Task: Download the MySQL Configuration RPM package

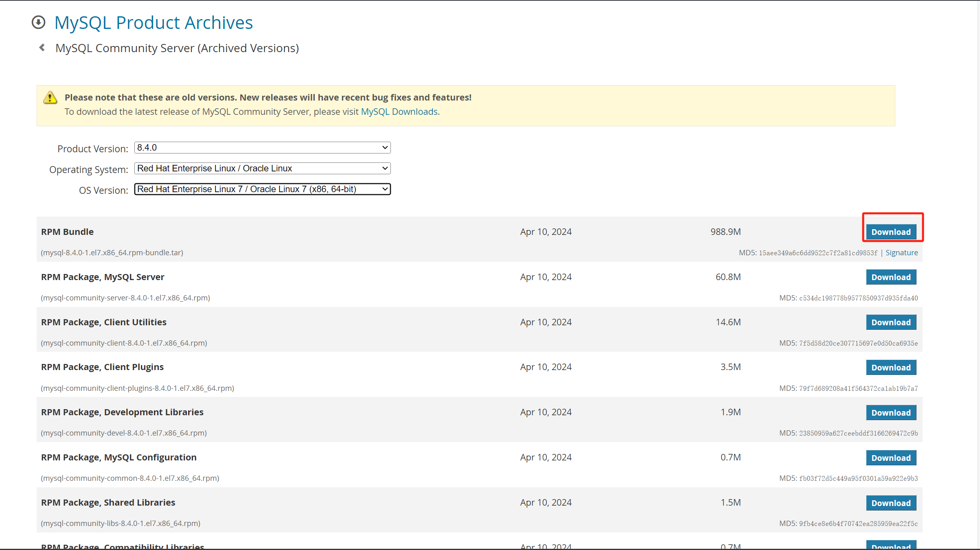Action: (891, 458)
